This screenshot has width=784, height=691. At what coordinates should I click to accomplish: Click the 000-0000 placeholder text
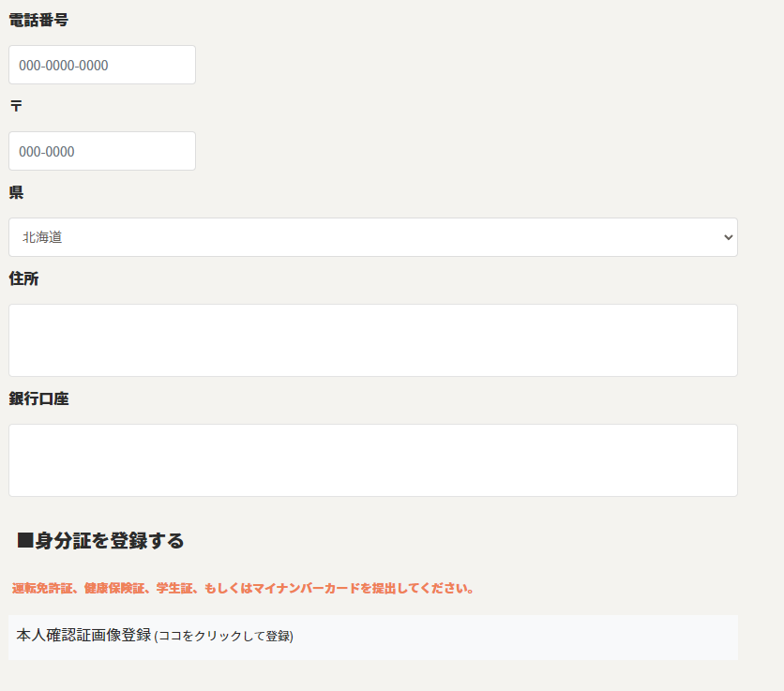47,152
